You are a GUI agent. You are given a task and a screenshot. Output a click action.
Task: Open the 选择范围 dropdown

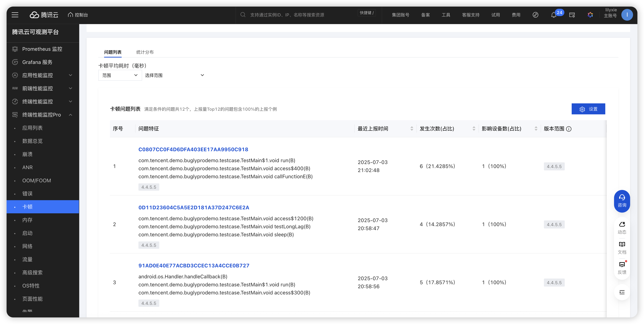pos(174,75)
